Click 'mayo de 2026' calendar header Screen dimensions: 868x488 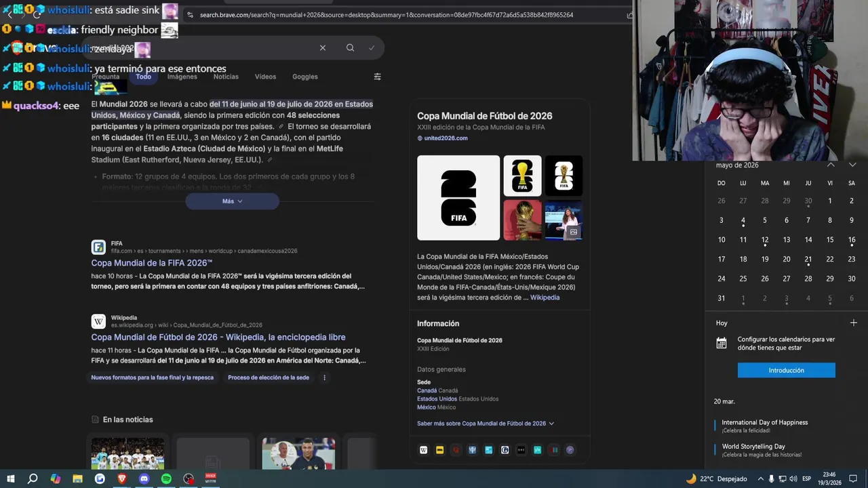737,165
